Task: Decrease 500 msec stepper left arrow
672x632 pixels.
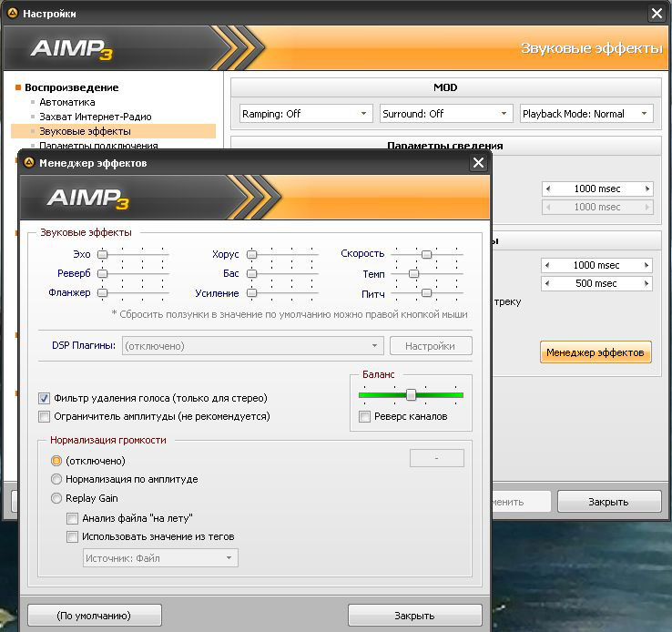Action: [x=547, y=283]
